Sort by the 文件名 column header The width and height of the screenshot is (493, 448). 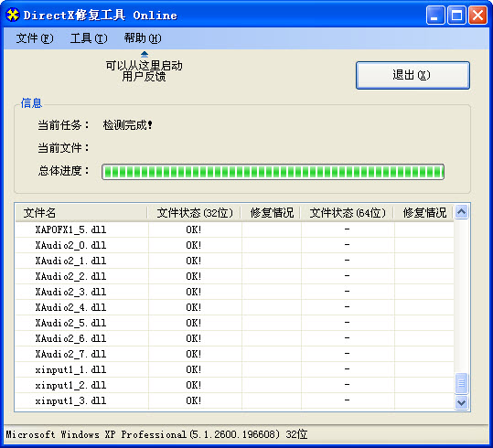click(81, 213)
